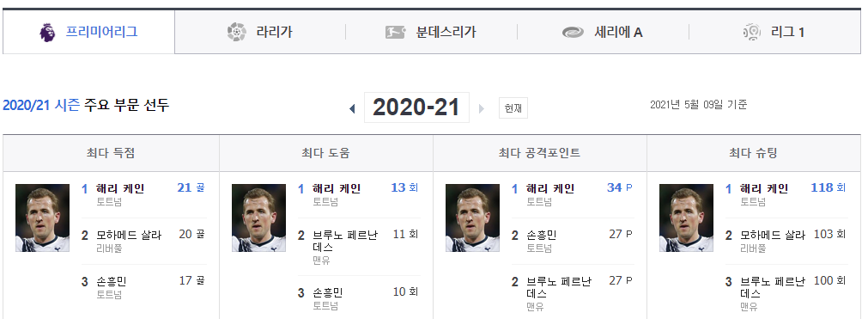
Task: Click the 현재 button
Action: [x=513, y=108]
